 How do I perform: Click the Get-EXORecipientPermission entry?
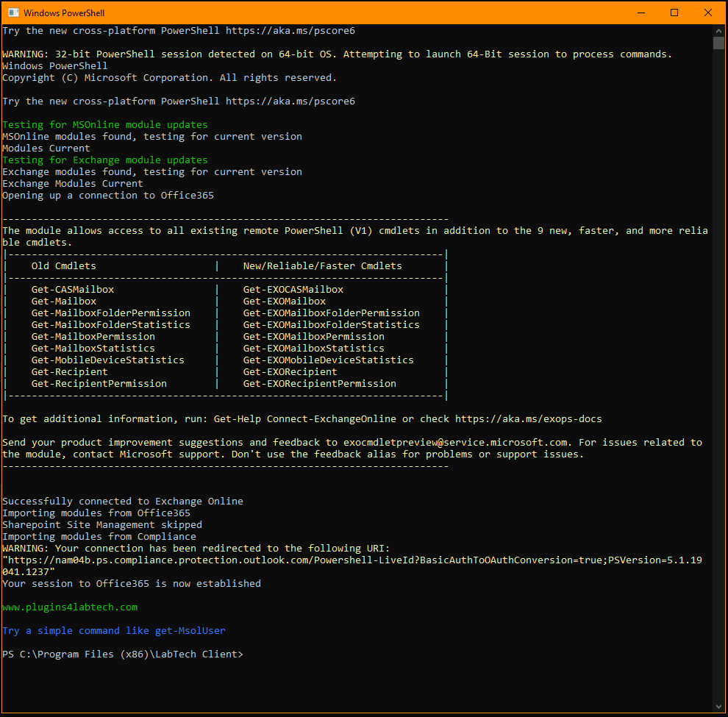tap(320, 384)
